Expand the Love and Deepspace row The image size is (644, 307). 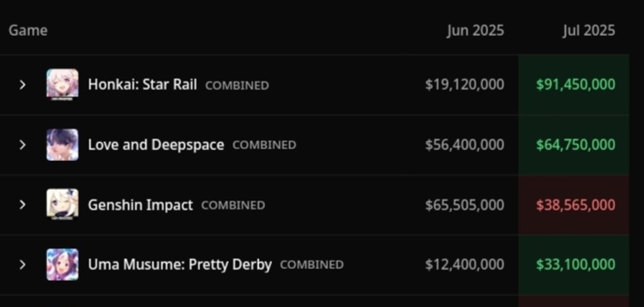click(x=23, y=145)
